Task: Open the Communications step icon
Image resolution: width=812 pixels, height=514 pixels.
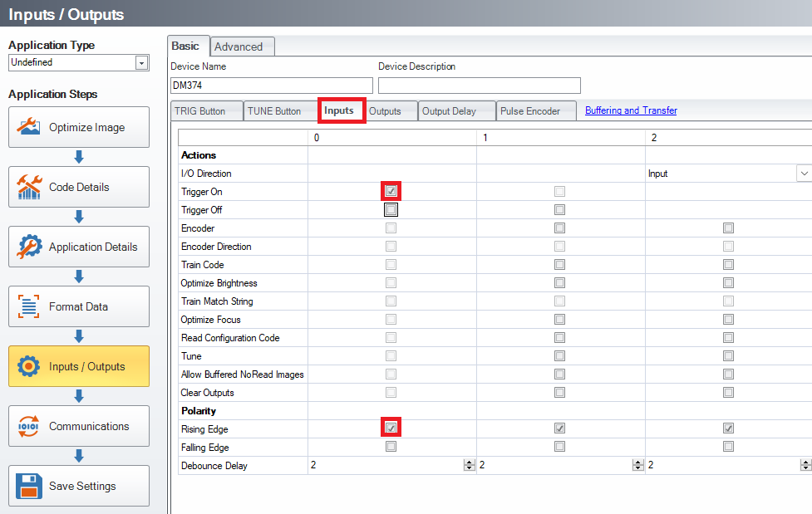Action: click(x=29, y=427)
